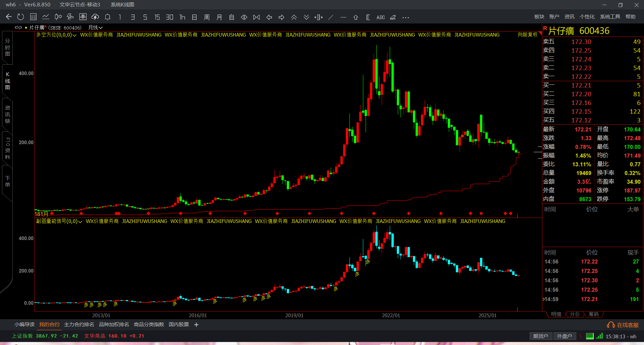The image size is (644, 345).
Task: Switch to the 分时图 side tab
Action: [7, 47]
